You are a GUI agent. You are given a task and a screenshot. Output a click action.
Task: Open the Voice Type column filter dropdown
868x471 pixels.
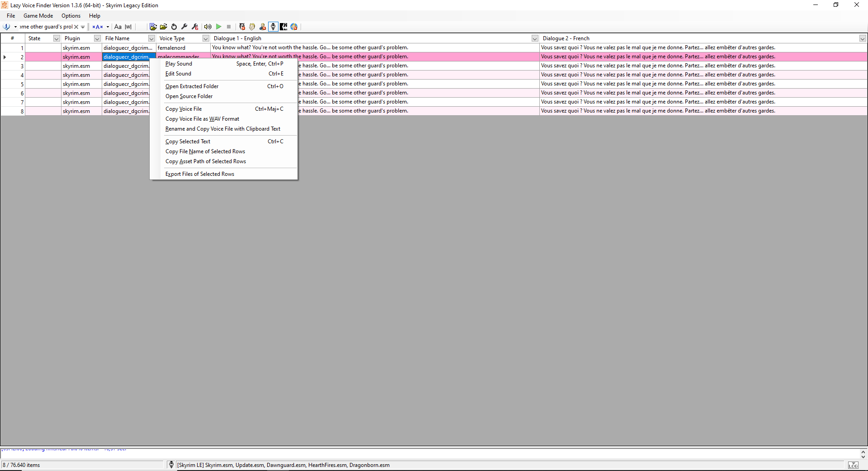coord(206,38)
